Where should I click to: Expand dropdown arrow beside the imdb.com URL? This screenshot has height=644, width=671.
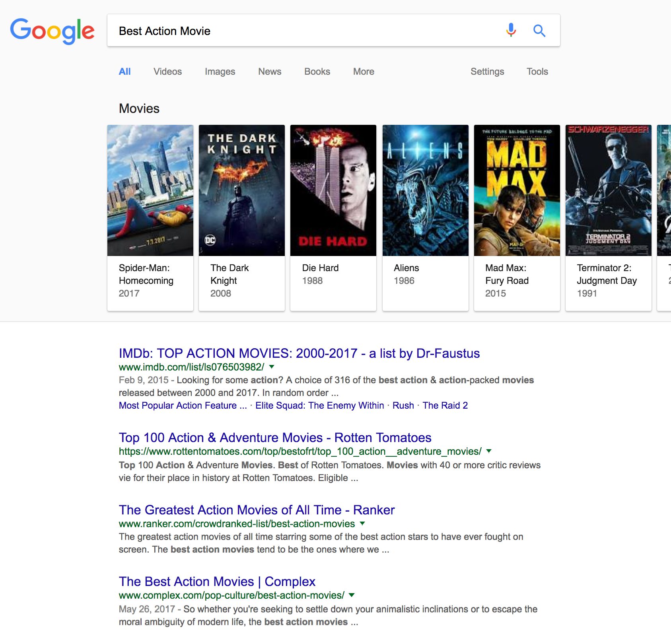(272, 367)
